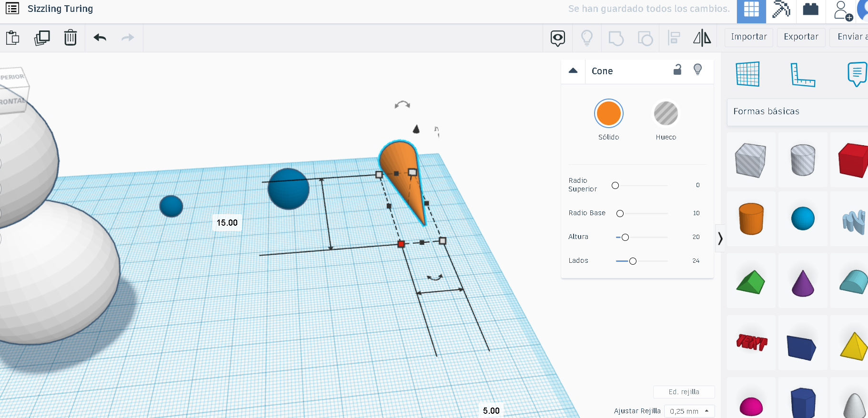Invite a collaborator with add-person icon
This screenshot has width=868, height=418.
[x=842, y=10]
